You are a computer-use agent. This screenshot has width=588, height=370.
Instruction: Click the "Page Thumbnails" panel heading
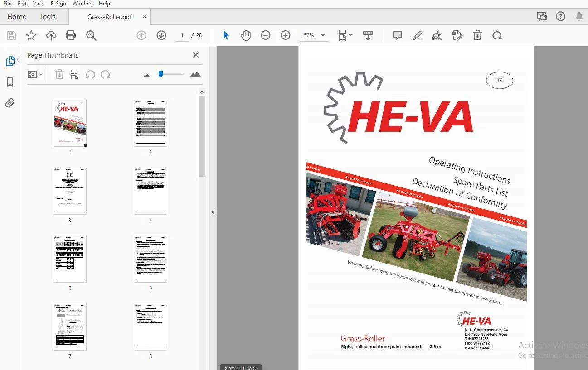[53, 55]
